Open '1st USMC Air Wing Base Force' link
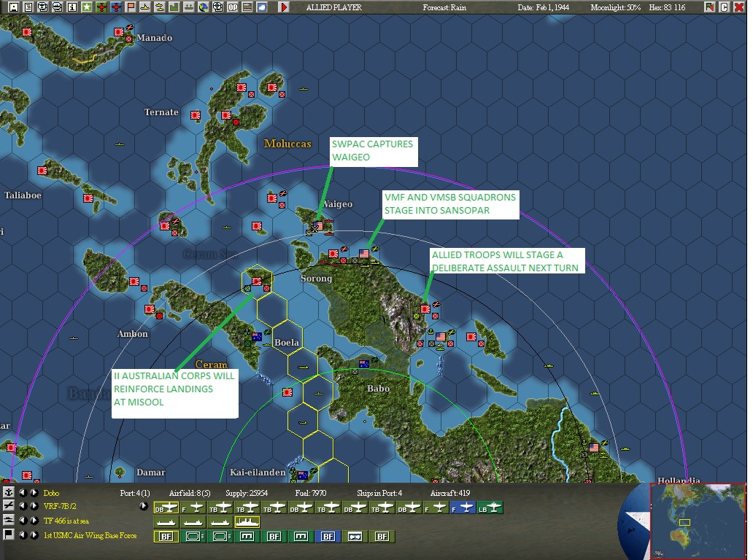Viewport: 753px width, 560px height. (90, 535)
